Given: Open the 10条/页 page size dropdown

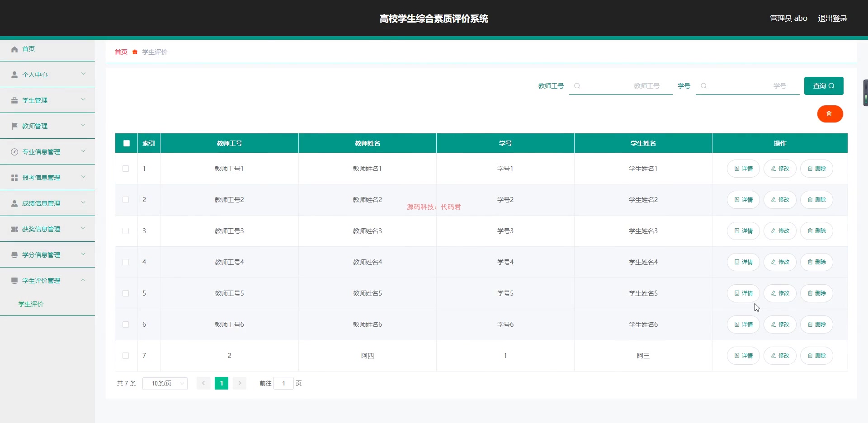Looking at the screenshot, I should tap(165, 383).
